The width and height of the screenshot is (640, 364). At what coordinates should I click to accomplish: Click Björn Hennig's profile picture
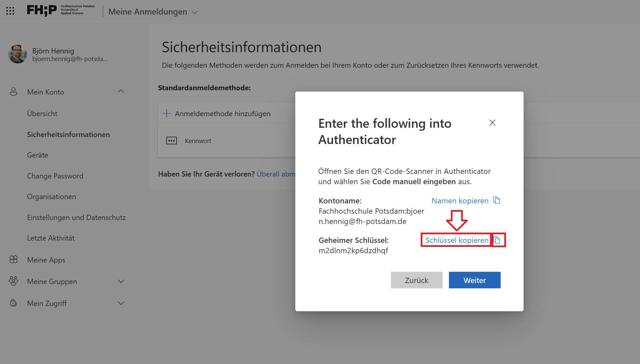[x=18, y=54]
